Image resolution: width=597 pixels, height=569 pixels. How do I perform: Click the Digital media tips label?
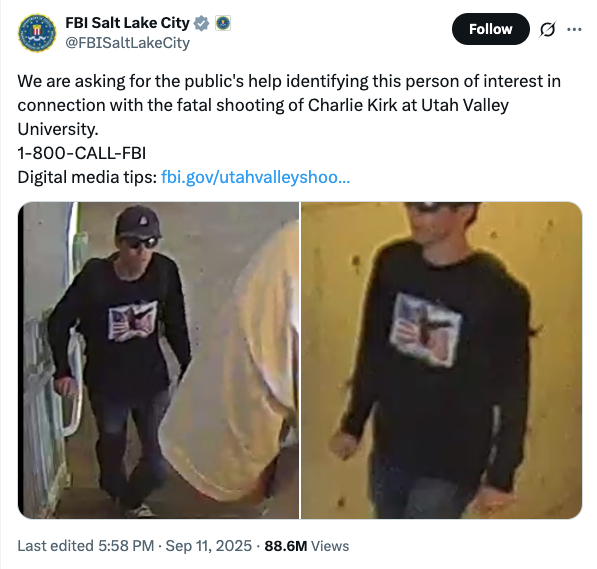87,177
